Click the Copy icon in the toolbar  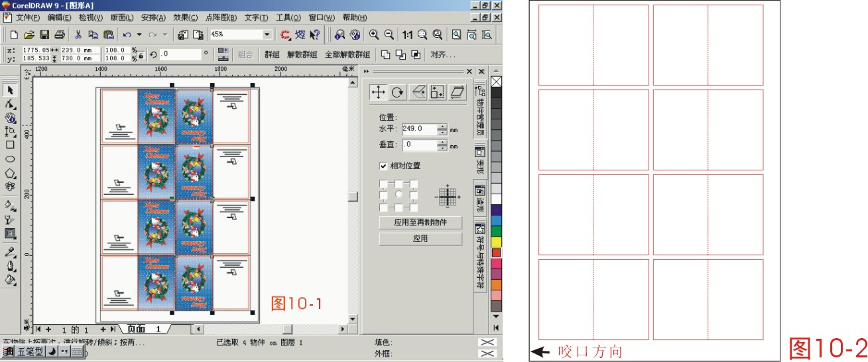93,34
